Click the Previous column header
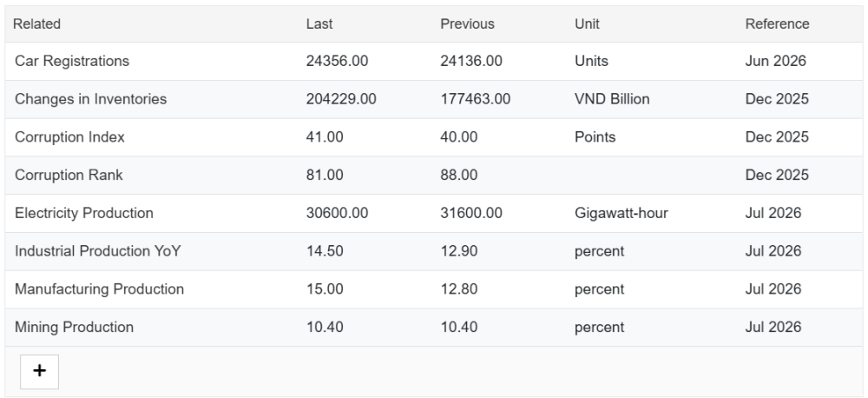The height and width of the screenshot is (398, 868). [x=467, y=23]
